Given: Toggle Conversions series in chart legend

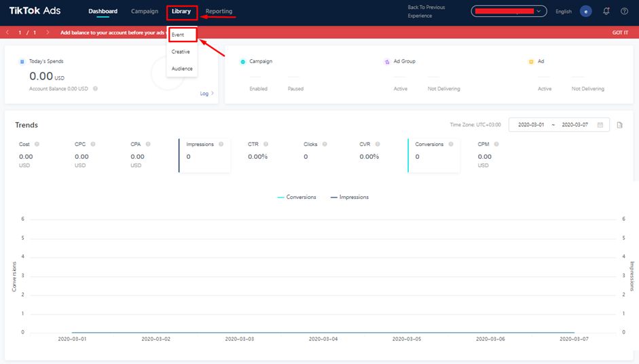Looking at the screenshot, I should pos(297,197).
